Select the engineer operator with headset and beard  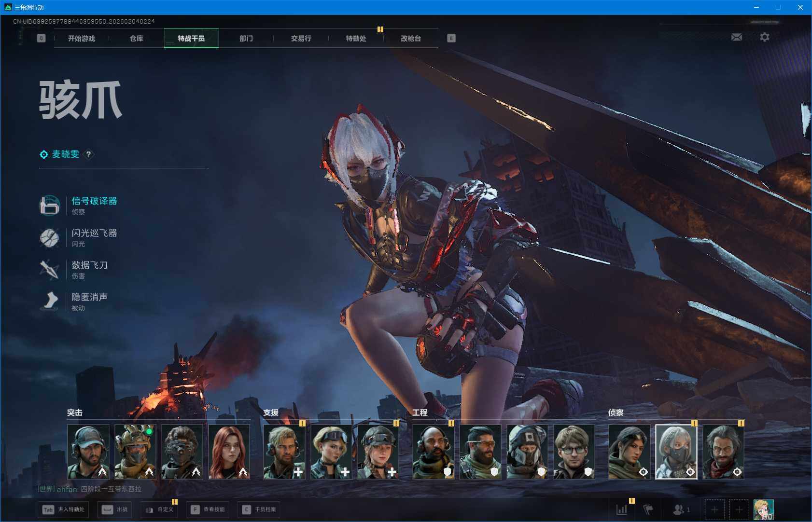click(434, 452)
